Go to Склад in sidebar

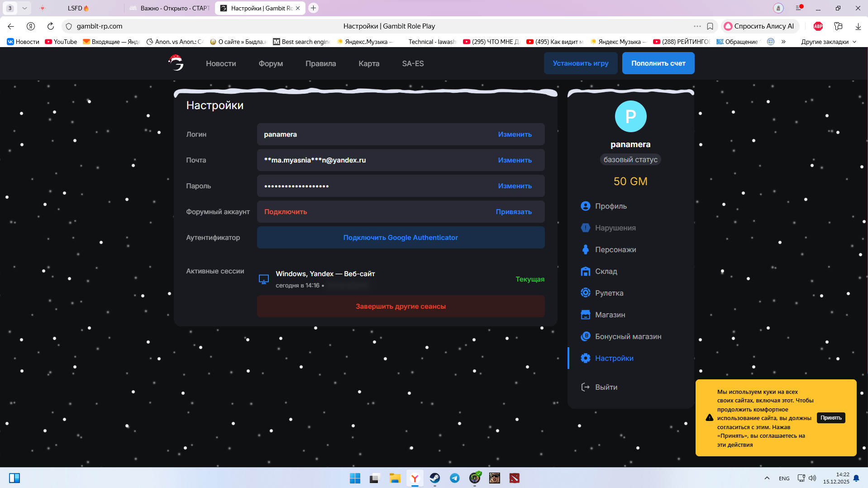pyautogui.click(x=606, y=271)
